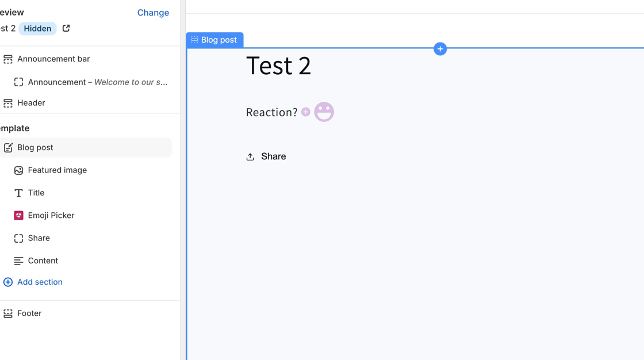Click Add section link

[x=39, y=282]
